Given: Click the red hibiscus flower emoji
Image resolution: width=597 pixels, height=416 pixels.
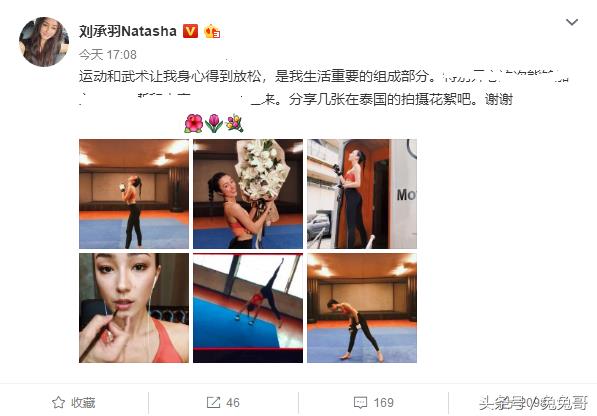Looking at the screenshot, I should pos(193,123).
